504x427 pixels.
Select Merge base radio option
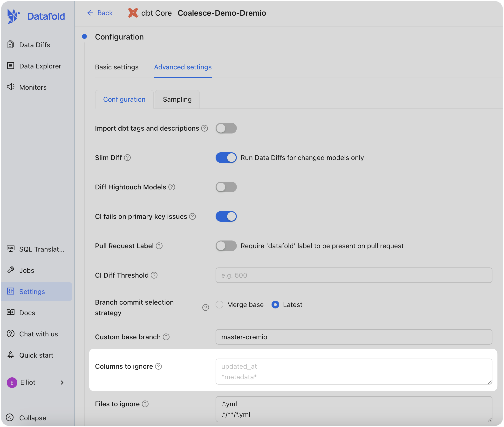tap(219, 305)
